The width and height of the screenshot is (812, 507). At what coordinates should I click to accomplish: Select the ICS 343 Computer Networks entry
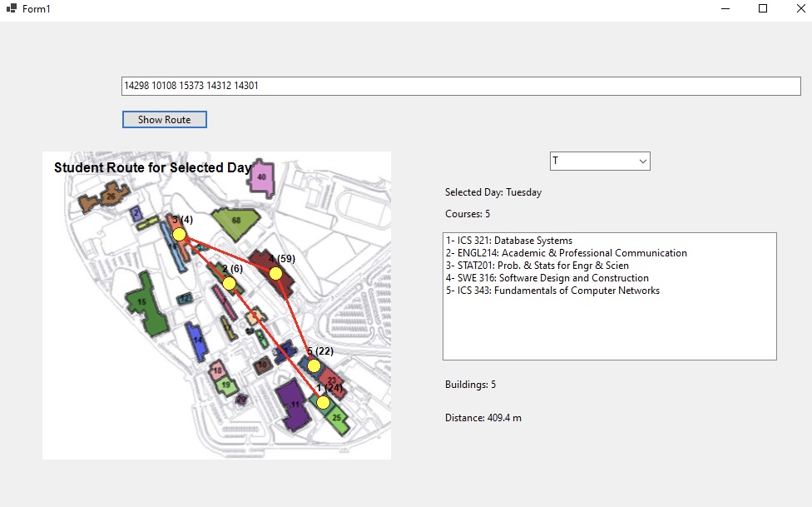coord(552,291)
